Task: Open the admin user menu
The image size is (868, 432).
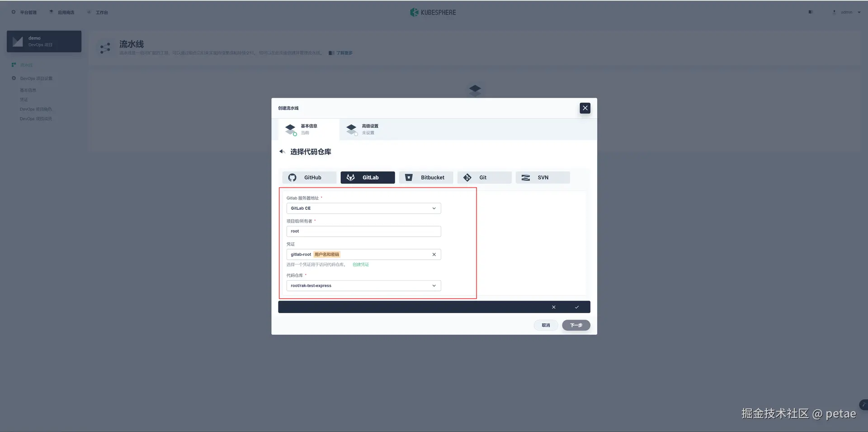Action: 846,12
